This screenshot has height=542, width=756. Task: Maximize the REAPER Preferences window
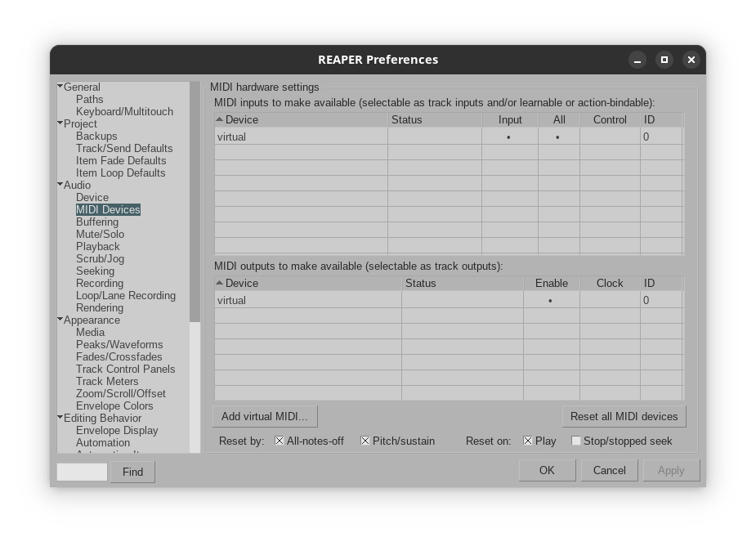(664, 60)
